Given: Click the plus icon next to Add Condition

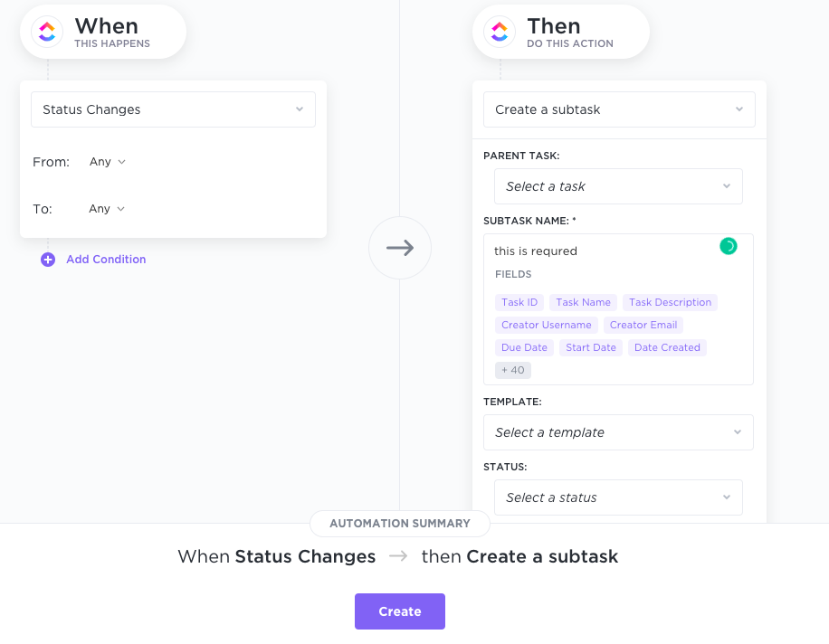Looking at the screenshot, I should (47, 259).
